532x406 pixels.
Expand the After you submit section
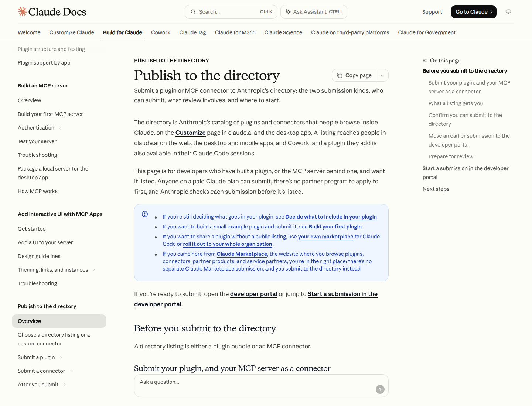click(x=65, y=385)
